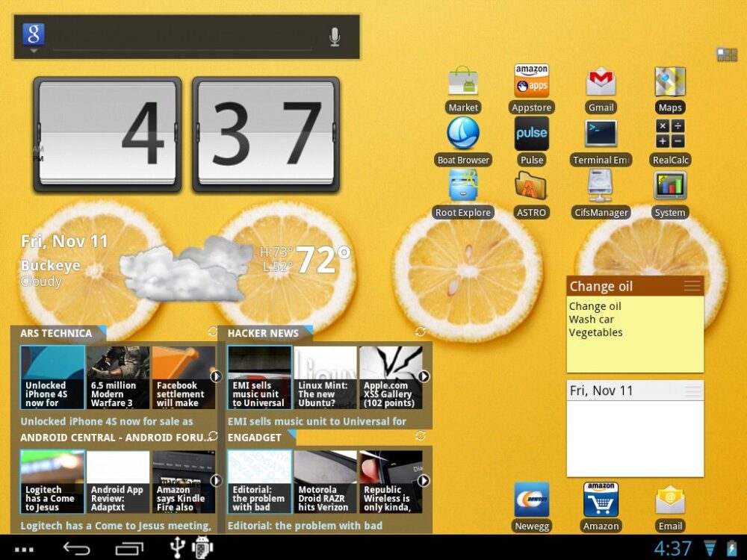
Task: Advance the Hacker News feed with its arrow
Action: pyautogui.click(x=424, y=377)
